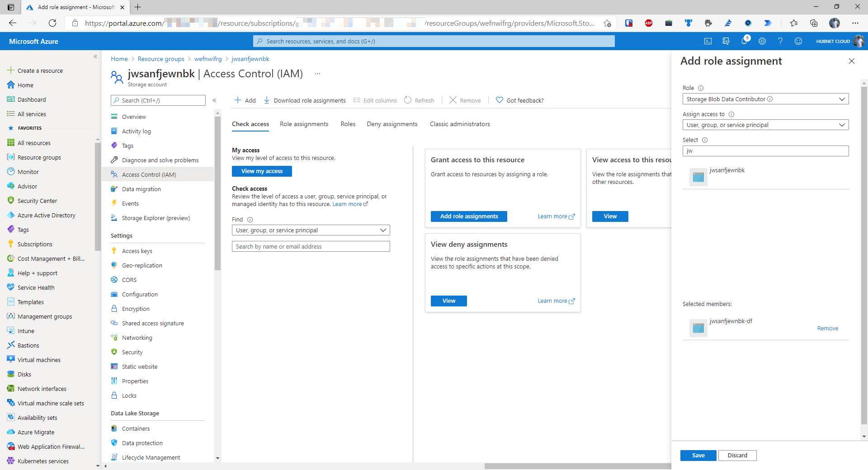Switch to Role assignments tab
The width and height of the screenshot is (868, 470).
click(x=304, y=124)
